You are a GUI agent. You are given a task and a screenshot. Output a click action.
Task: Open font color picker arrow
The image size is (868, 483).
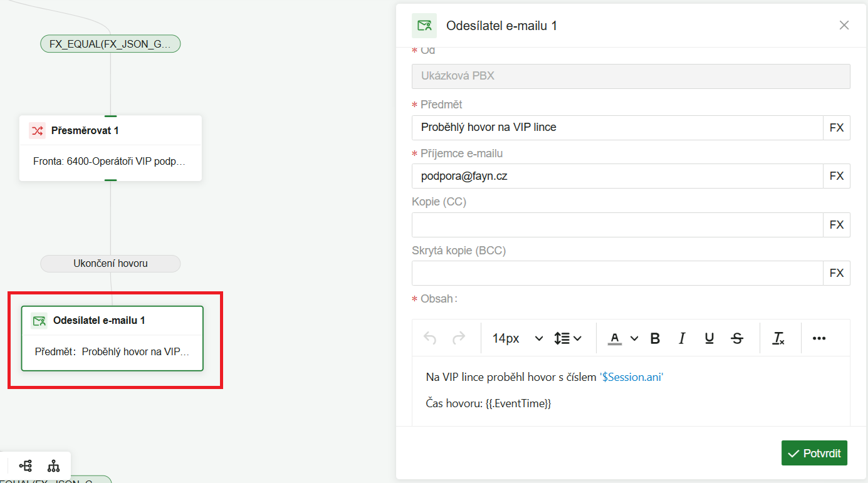pos(634,338)
